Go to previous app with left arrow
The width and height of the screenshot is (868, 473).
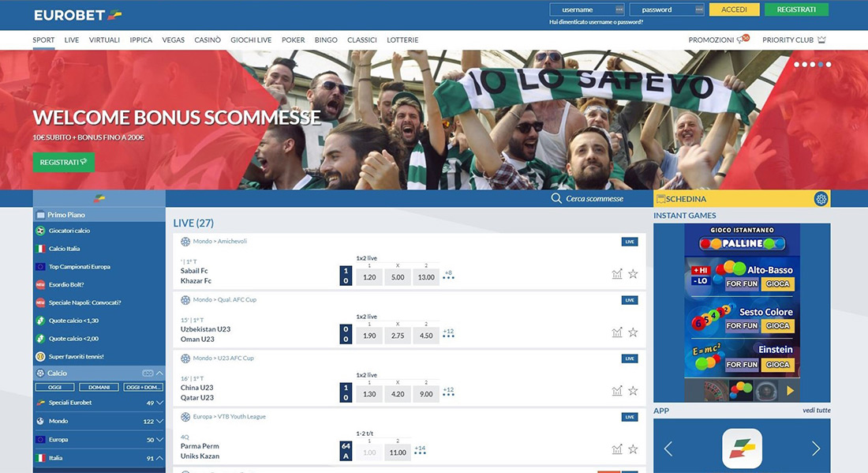(x=668, y=449)
